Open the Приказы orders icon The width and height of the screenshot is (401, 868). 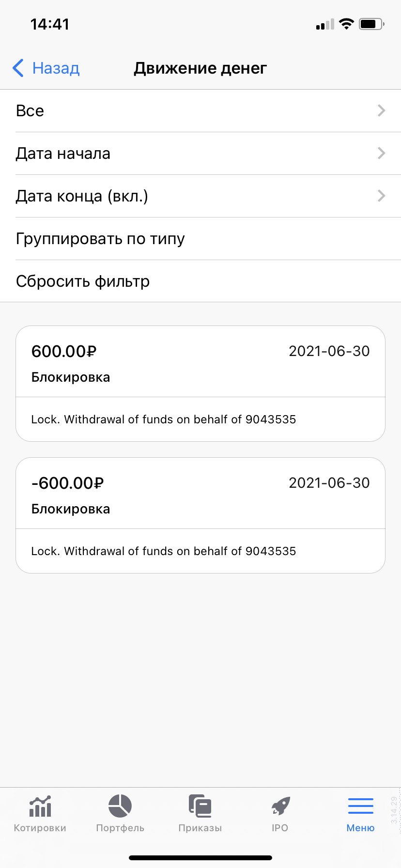200,806
